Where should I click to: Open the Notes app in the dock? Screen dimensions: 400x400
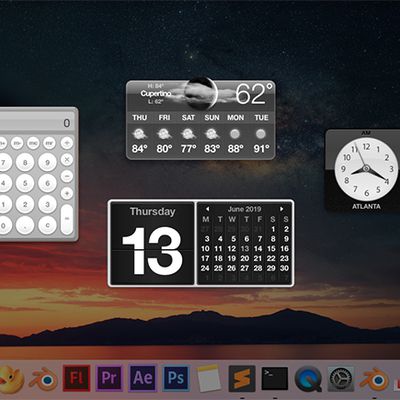pyautogui.click(x=209, y=379)
